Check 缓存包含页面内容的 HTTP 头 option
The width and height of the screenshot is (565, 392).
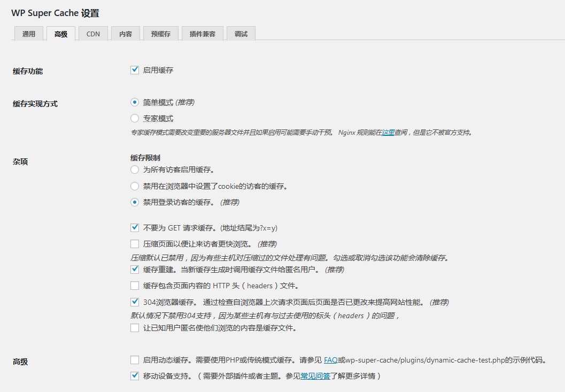pyautogui.click(x=135, y=286)
